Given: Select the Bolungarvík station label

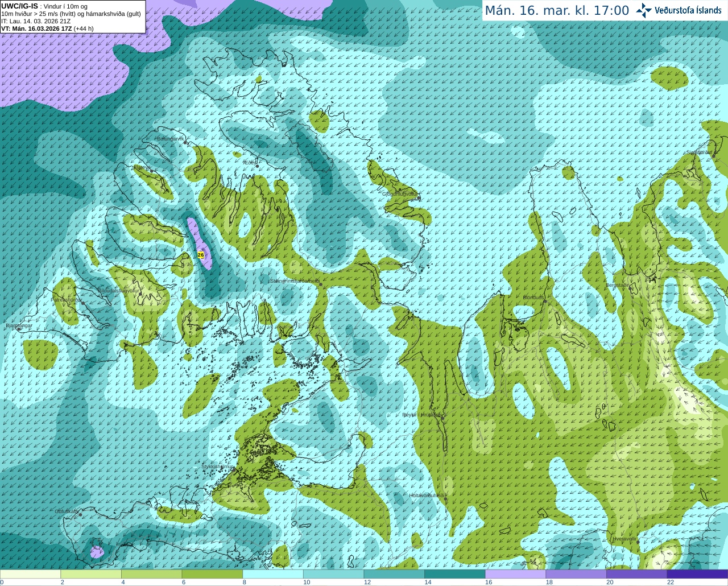Looking at the screenshot, I should [171, 138].
